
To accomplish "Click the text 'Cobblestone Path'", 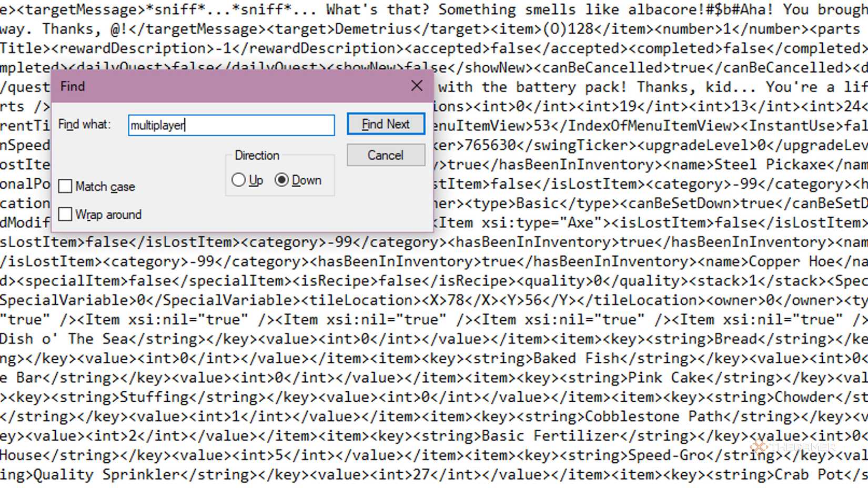I will tap(654, 416).
